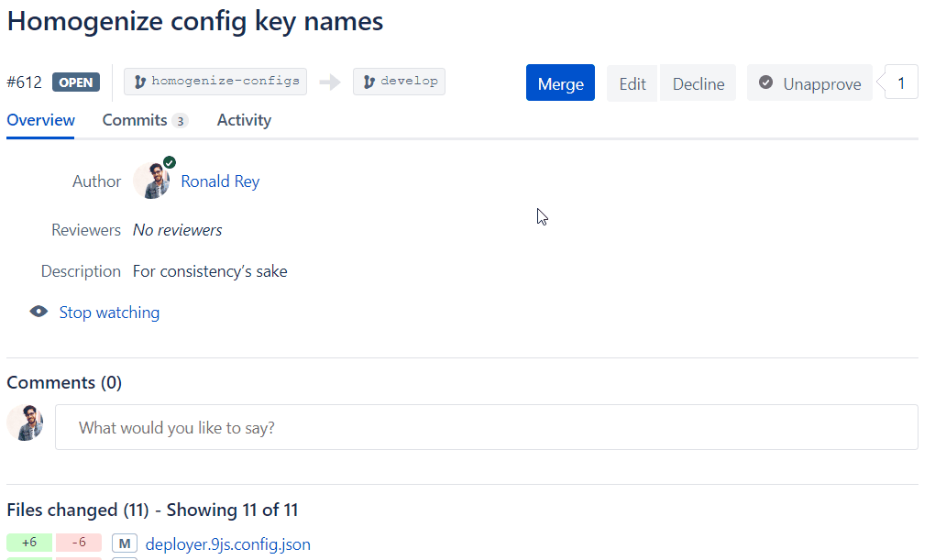Click Ronald Rey's profile avatar

point(151,181)
